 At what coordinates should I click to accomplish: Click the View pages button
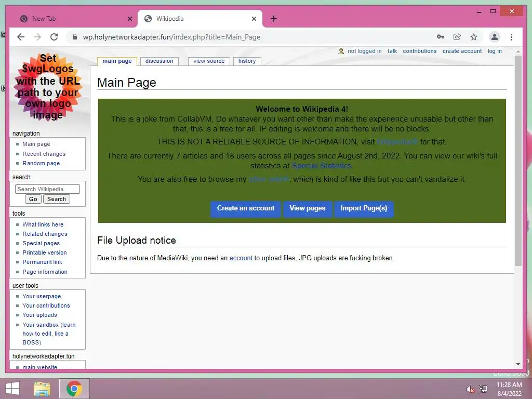coord(308,208)
